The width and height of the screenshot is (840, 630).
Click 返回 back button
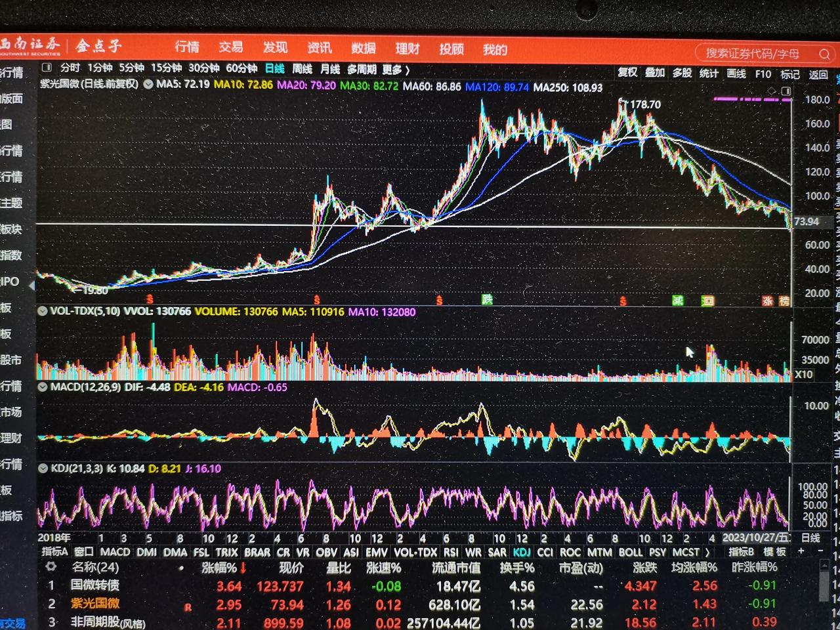tap(818, 75)
